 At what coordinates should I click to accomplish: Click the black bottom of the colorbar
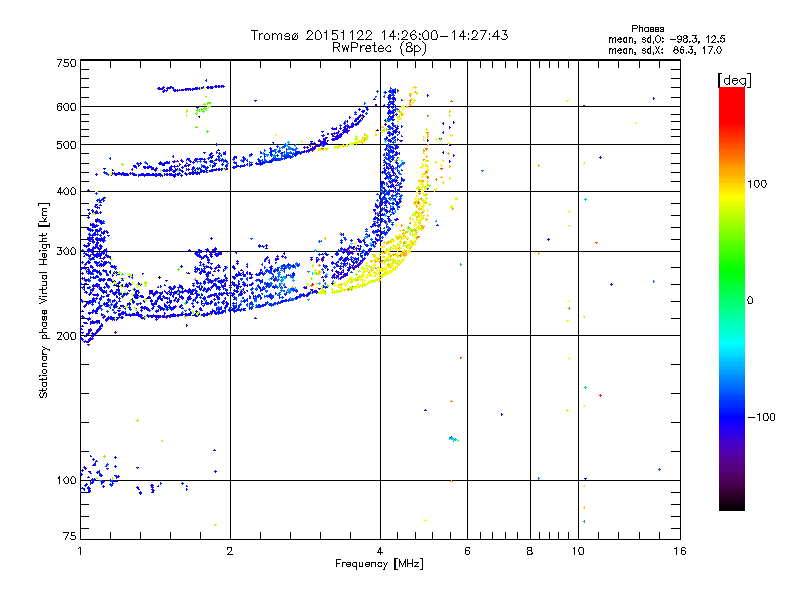pos(732,503)
